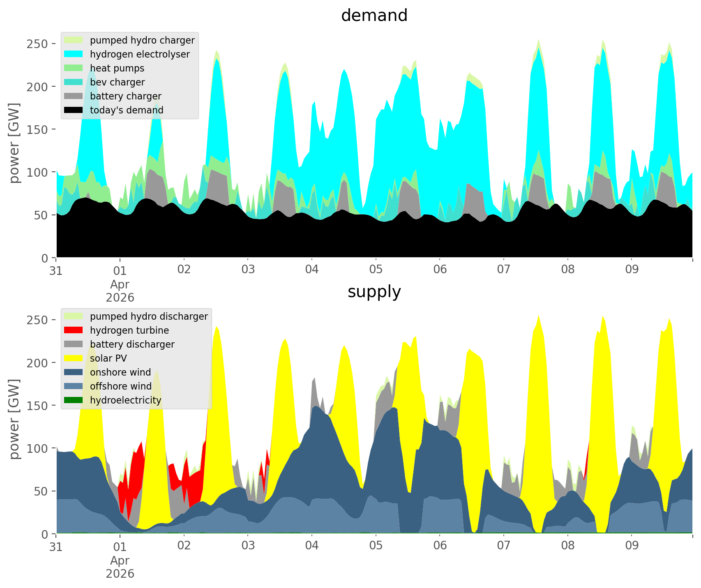The image size is (701, 588).
Task: Click the supply chart's 'power [GW]' axis label
Action: pyautogui.click(x=14, y=419)
